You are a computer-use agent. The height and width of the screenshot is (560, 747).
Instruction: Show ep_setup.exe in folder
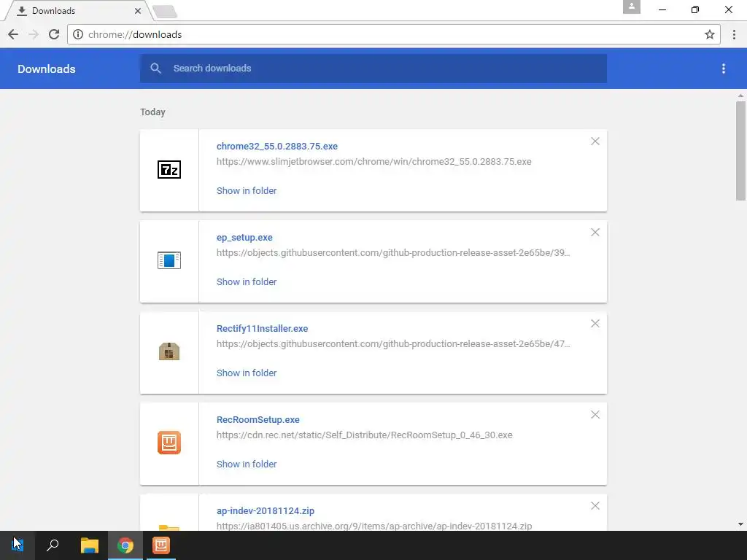tap(247, 282)
